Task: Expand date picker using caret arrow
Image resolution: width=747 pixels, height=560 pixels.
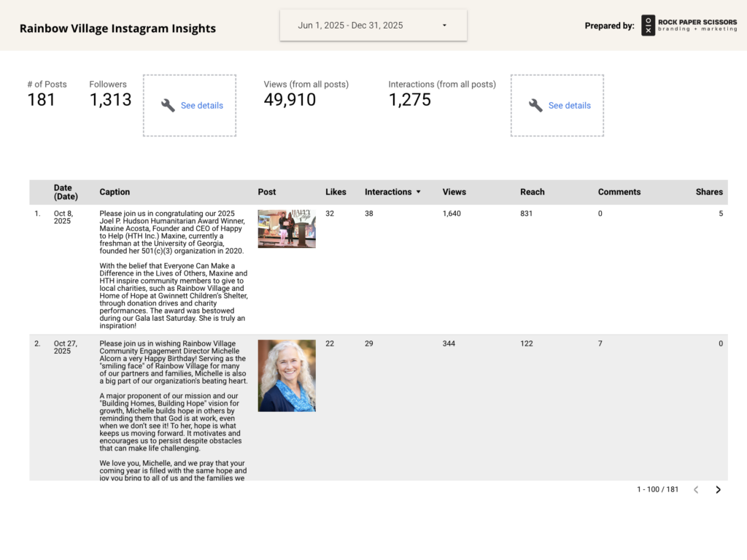Action: pos(444,26)
